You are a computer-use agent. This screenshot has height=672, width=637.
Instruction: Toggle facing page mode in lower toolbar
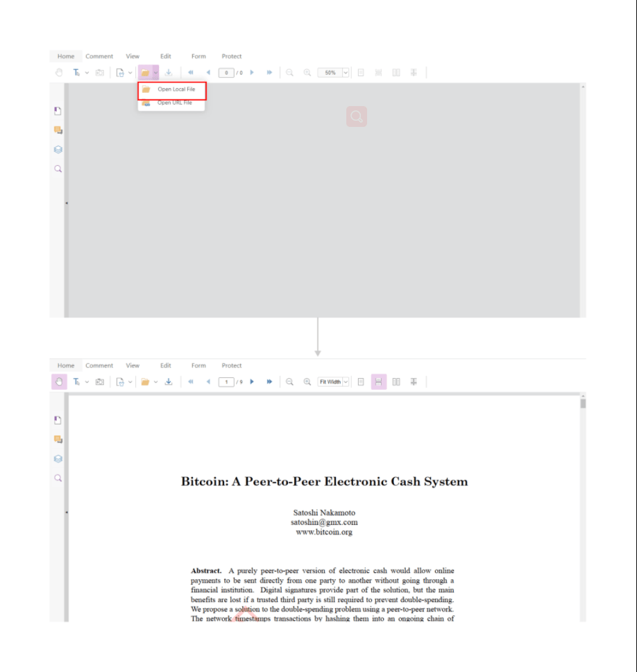coord(396,382)
